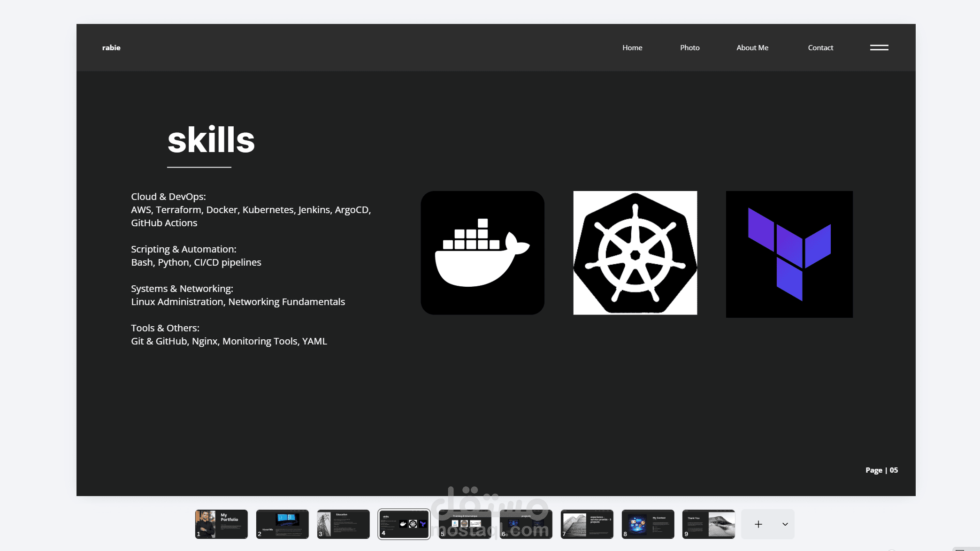The image size is (980, 551).
Task: Select the Kubernetes helm wheel logo
Action: 635,253
